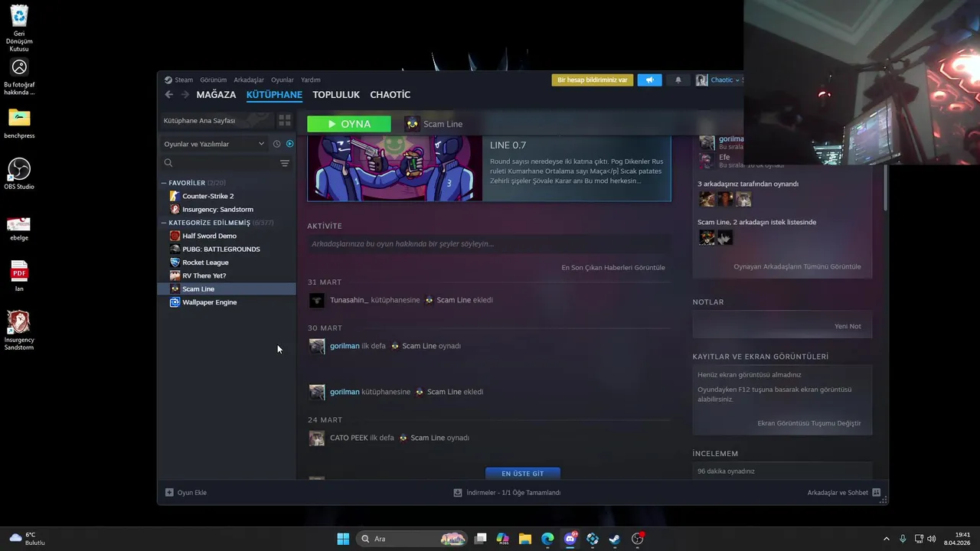Open the Oyunlar menu
980x551 pixels.
point(283,80)
